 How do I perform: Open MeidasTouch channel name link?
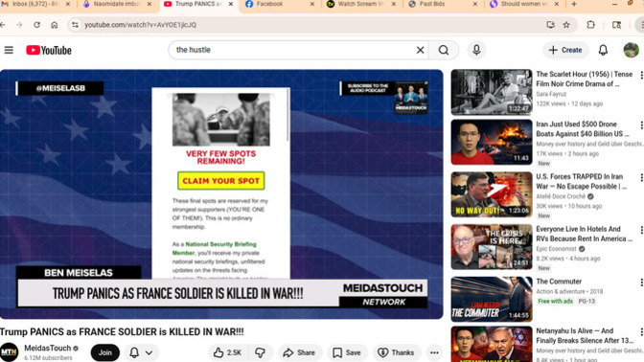[48, 348]
